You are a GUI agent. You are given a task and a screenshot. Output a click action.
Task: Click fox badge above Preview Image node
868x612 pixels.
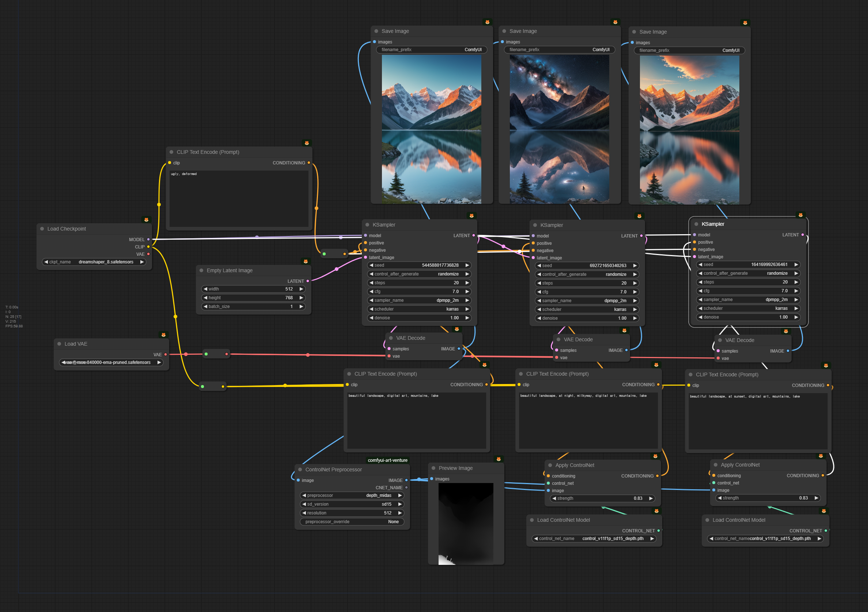pos(499,459)
